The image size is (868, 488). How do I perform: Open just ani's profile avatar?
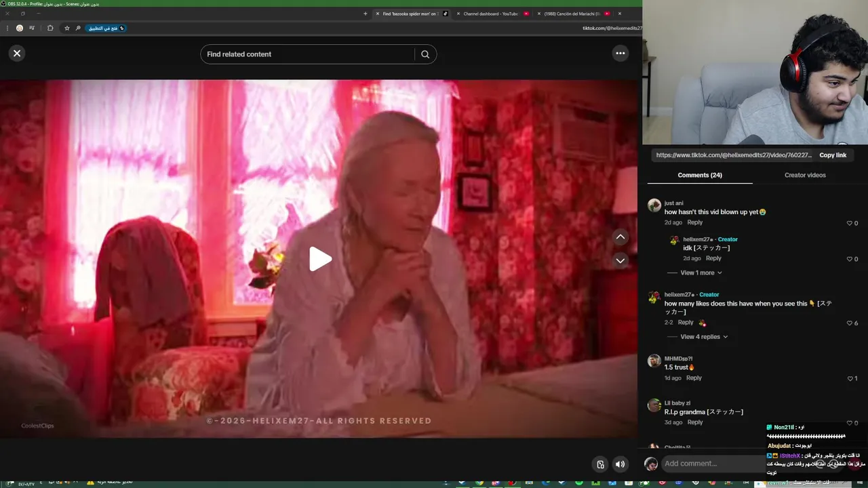pos(654,205)
